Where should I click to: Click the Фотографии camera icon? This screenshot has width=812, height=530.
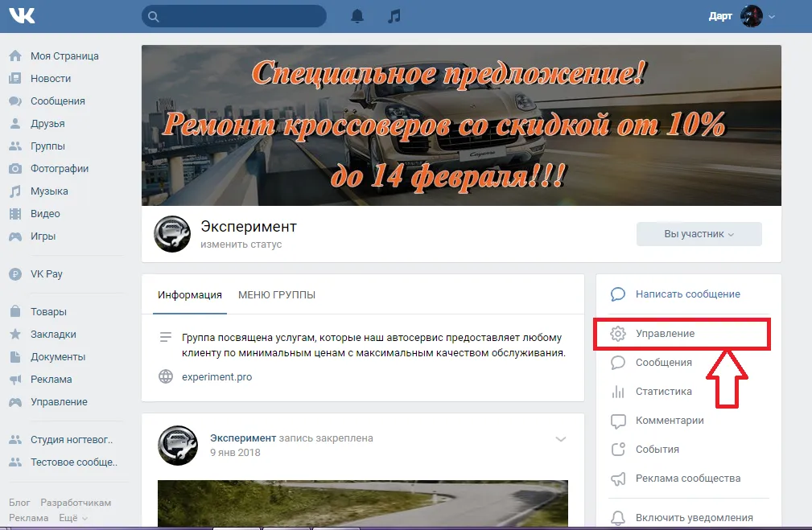pyautogui.click(x=15, y=168)
